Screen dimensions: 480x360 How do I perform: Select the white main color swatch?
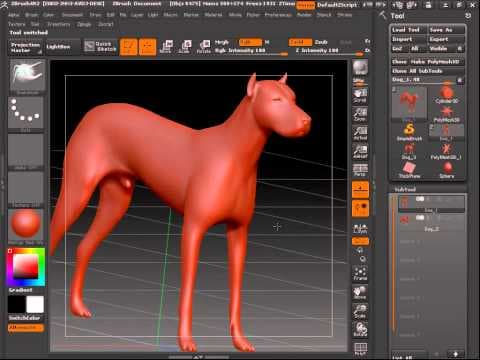point(35,304)
